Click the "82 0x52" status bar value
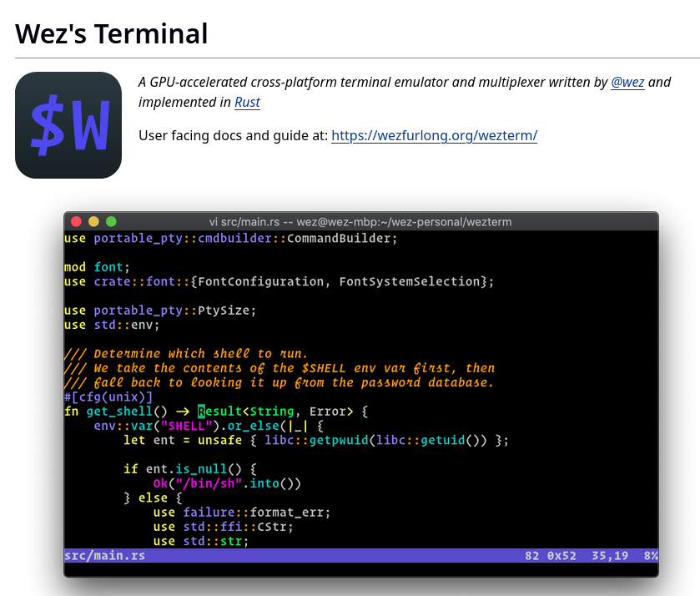The height and width of the screenshot is (596, 700). coord(551,556)
